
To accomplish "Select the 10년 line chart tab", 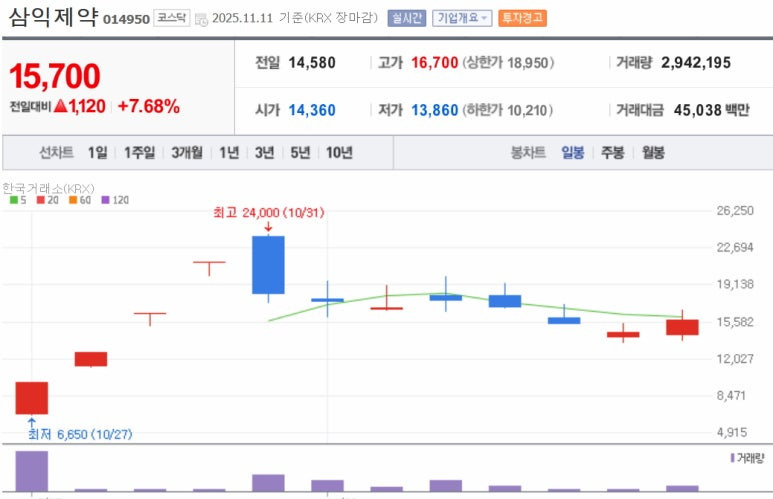I will click(x=339, y=153).
